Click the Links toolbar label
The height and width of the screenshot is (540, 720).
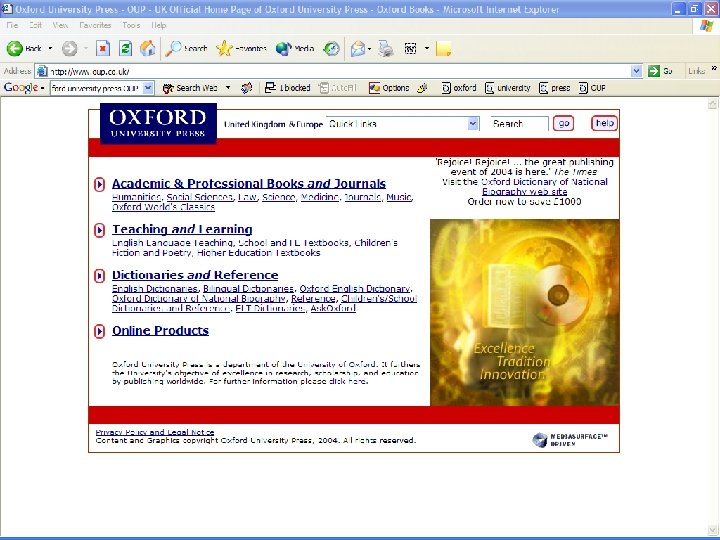(697, 71)
